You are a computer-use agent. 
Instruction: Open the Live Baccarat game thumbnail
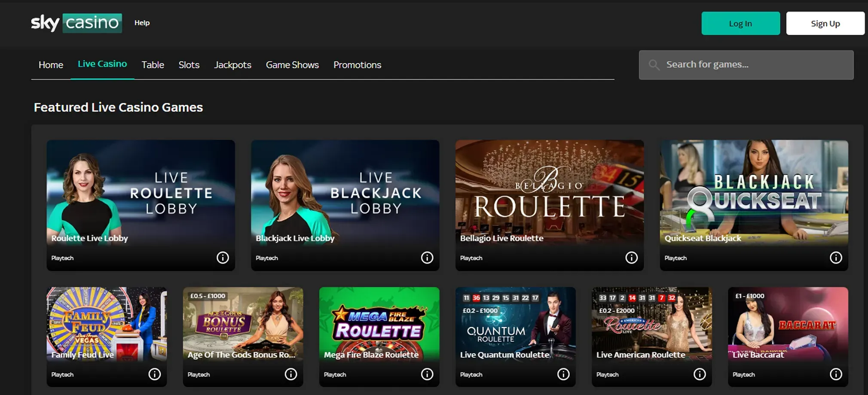[x=788, y=324]
